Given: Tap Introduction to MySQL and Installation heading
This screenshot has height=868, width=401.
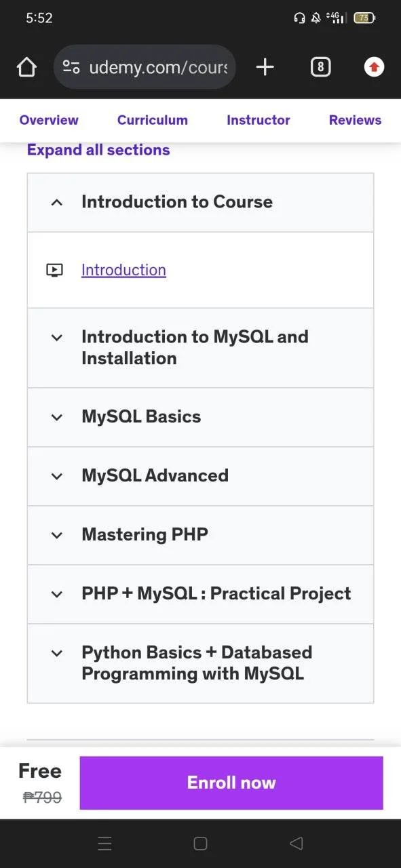Looking at the screenshot, I should pos(195,347).
